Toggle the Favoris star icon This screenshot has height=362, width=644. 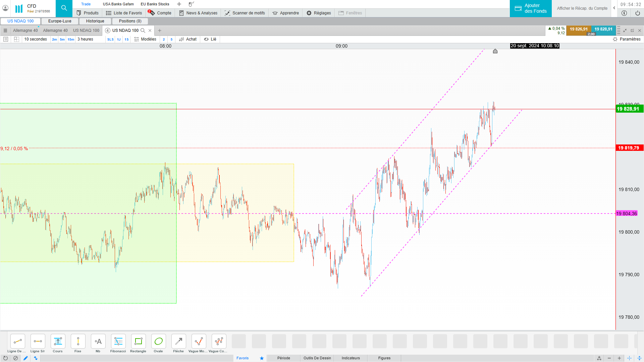(x=262, y=358)
